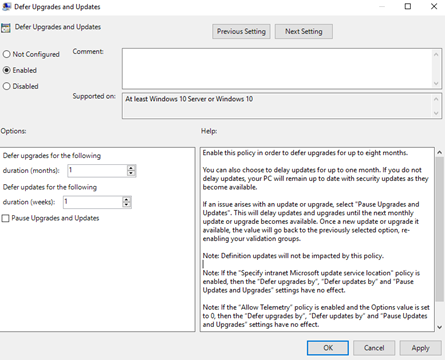Click the defer updates weeks field

coord(93,202)
